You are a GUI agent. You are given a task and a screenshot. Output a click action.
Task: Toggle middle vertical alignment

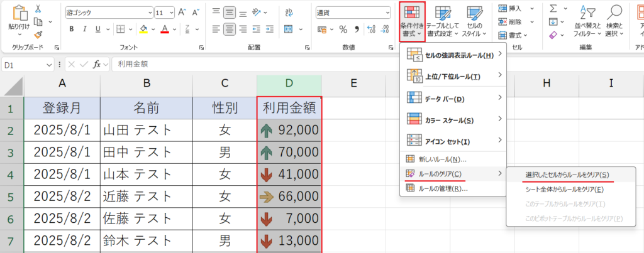click(x=230, y=11)
